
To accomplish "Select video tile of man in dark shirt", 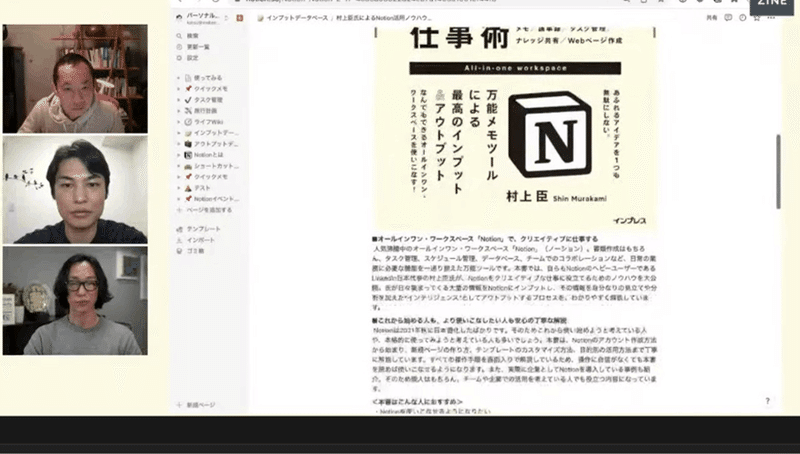I will [x=75, y=190].
